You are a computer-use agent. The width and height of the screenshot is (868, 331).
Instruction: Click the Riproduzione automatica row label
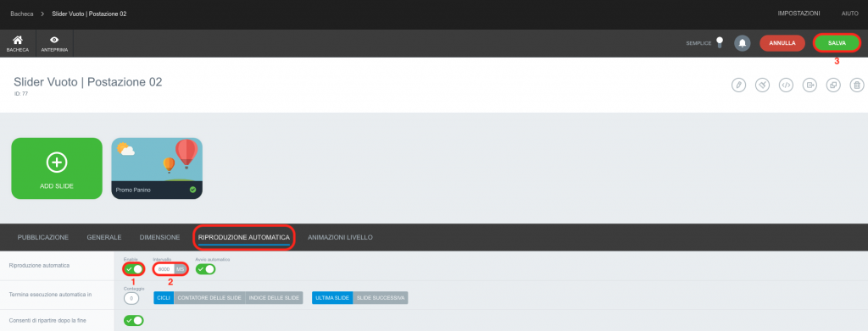pyautogui.click(x=39, y=266)
